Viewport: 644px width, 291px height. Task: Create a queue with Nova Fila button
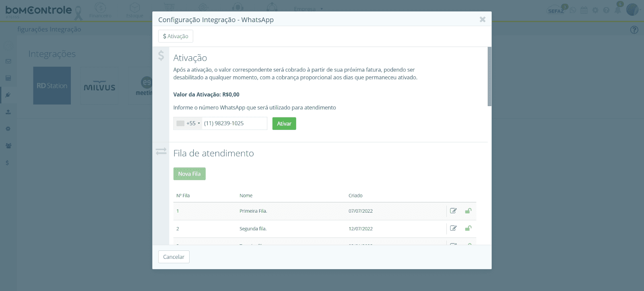coord(190,174)
